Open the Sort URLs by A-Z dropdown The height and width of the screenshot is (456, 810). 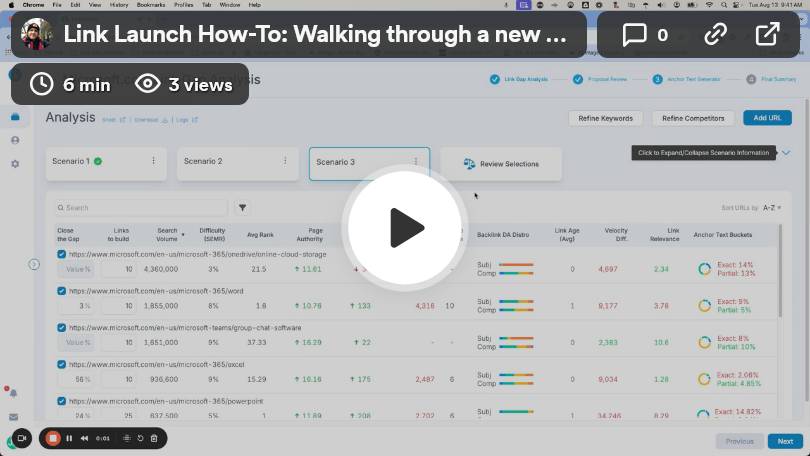point(772,208)
